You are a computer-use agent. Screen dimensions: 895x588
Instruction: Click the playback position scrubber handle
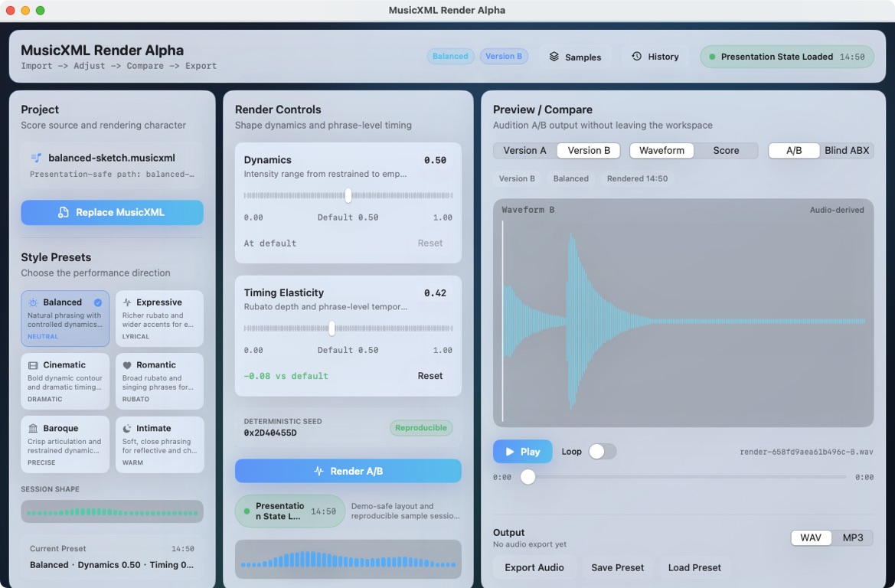(528, 477)
